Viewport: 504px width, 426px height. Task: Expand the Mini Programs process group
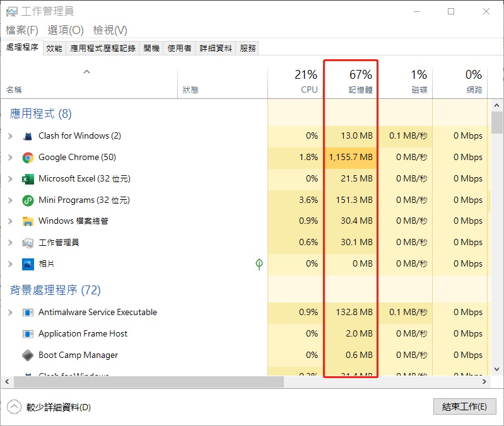pyautogui.click(x=10, y=200)
